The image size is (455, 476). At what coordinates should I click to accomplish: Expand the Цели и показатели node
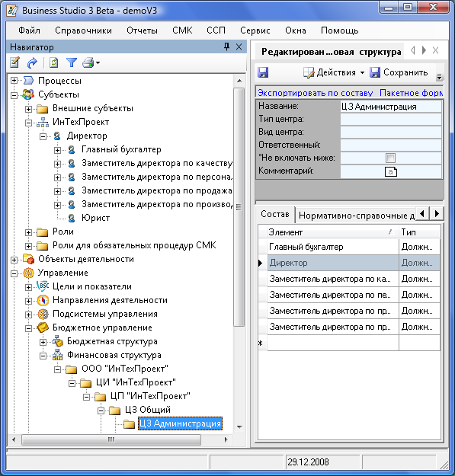tap(28, 287)
